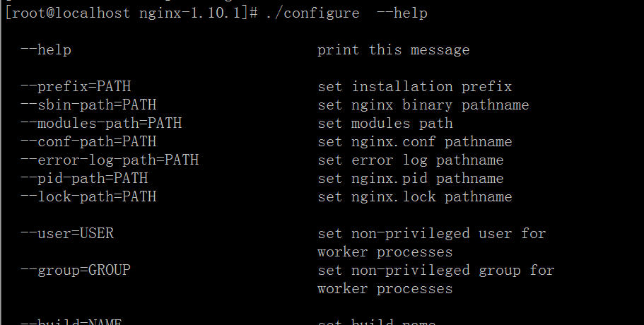The height and width of the screenshot is (325, 644).
Task: Click the "--help" option in the list
Action: coord(46,50)
